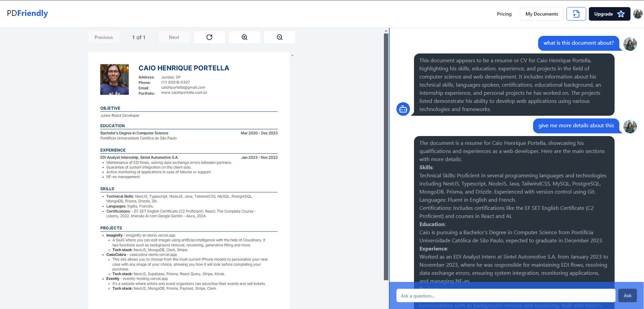The width and height of the screenshot is (644, 309).
Task: Click the OBJETIVE section heading
Action: point(110,108)
